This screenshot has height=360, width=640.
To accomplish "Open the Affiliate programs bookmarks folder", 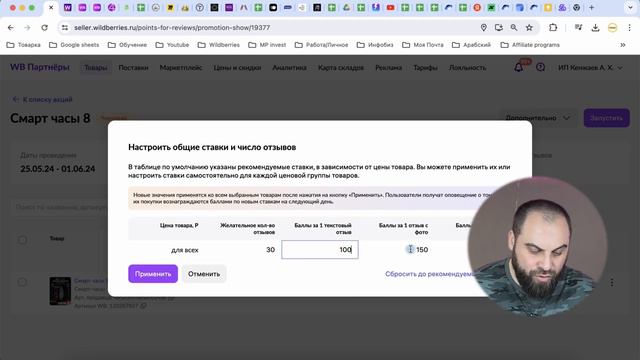I will click(x=530, y=45).
